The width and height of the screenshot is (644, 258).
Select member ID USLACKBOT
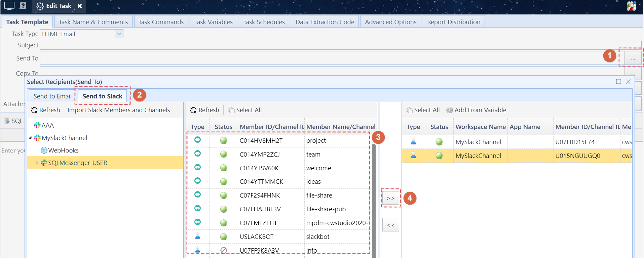click(257, 236)
